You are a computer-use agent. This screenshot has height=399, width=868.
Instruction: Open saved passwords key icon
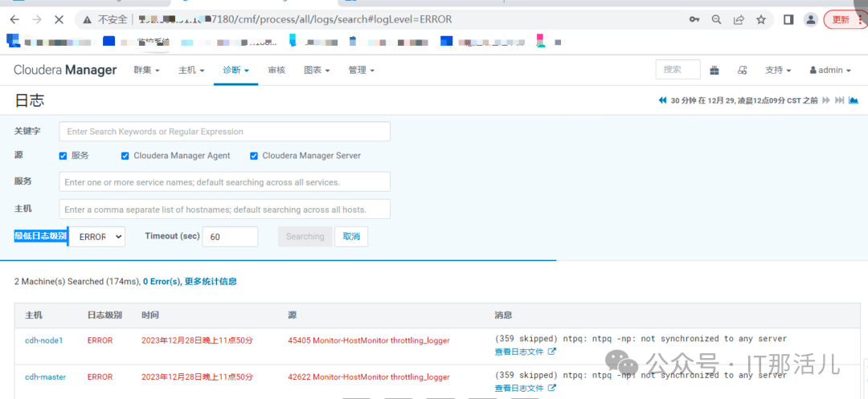(694, 20)
